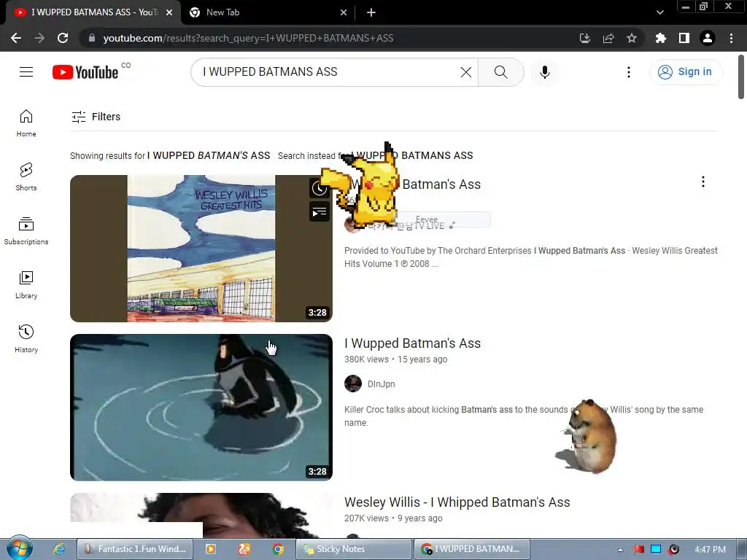
Task: Open Subscriptions in the sidebar
Action: pos(26,231)
